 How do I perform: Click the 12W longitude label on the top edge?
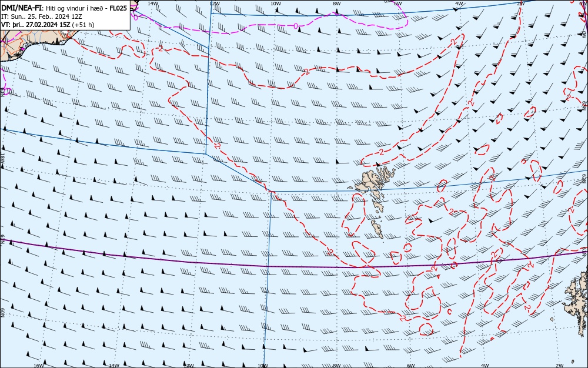tap(214, 4)
